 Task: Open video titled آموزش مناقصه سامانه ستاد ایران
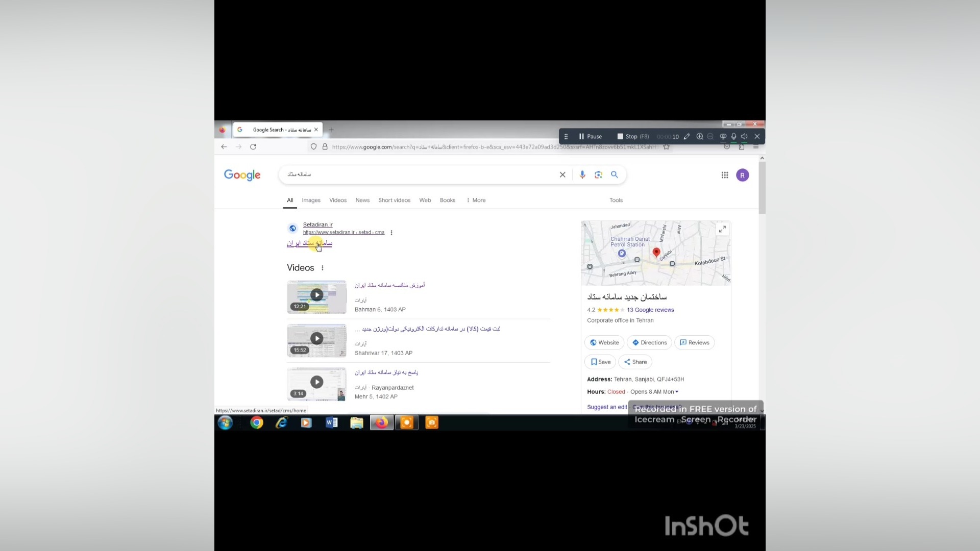[390, 285]
